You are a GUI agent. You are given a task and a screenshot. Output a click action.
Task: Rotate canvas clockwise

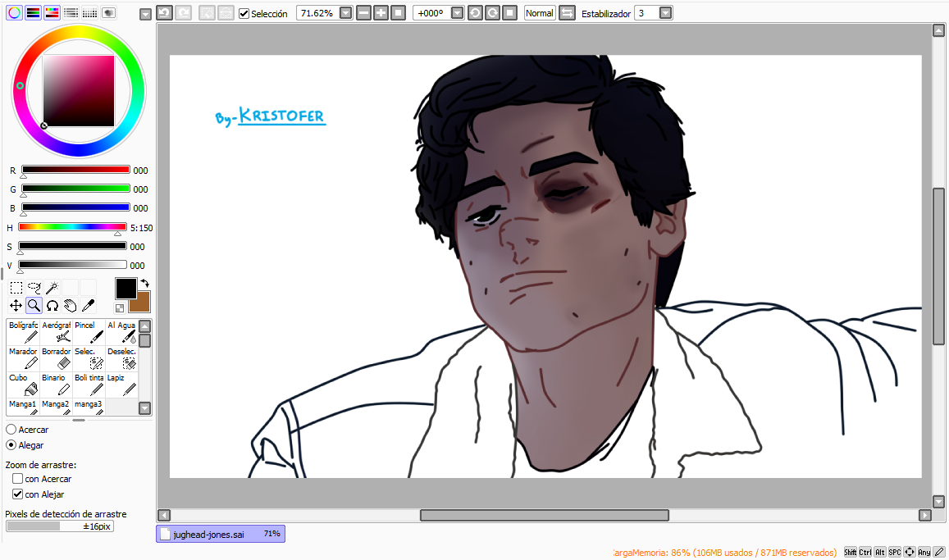pos(493,12)
